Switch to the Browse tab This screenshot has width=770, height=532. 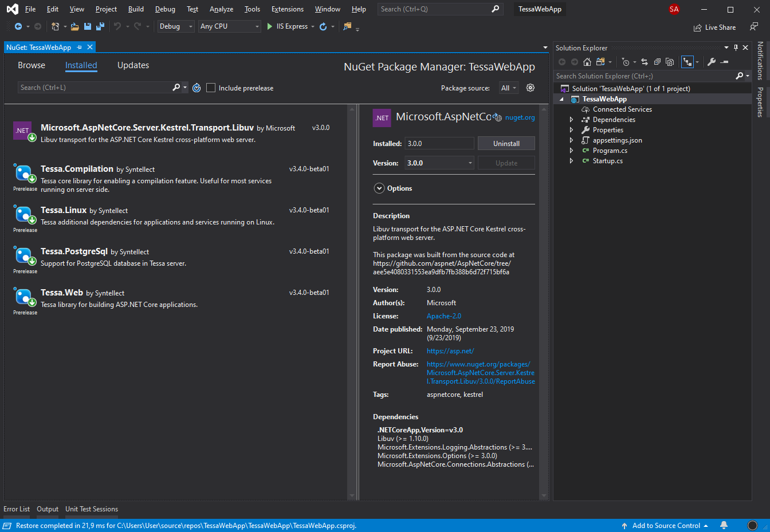click(x=32, y=65)
